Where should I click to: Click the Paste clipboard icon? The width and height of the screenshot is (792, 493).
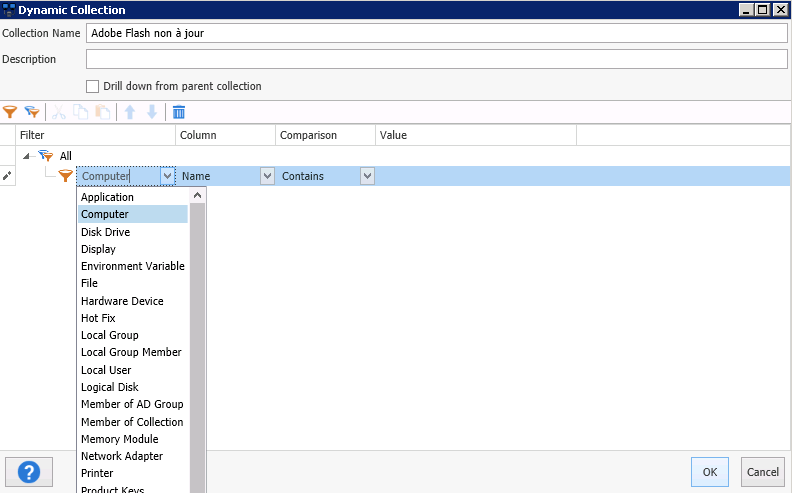[102, 112]
